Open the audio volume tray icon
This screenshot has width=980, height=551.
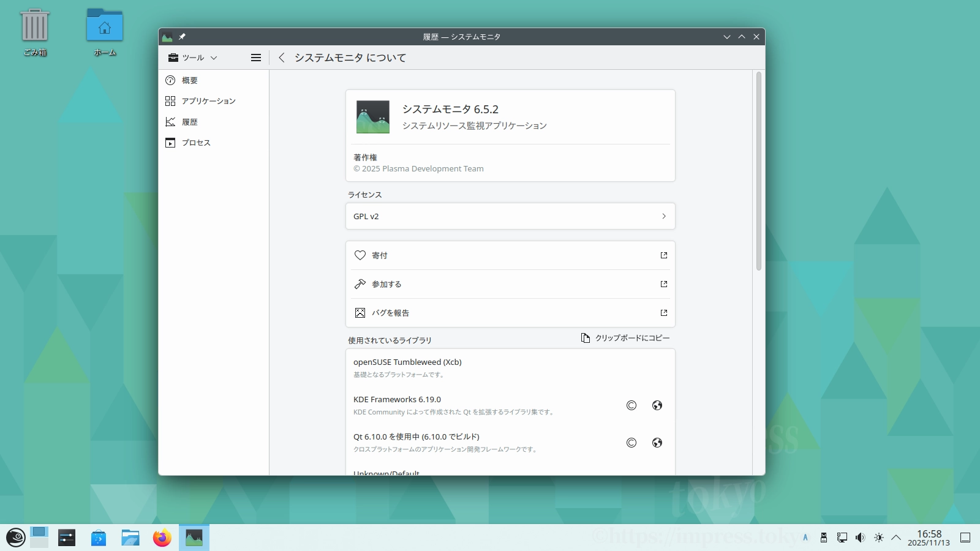(861, 538)
